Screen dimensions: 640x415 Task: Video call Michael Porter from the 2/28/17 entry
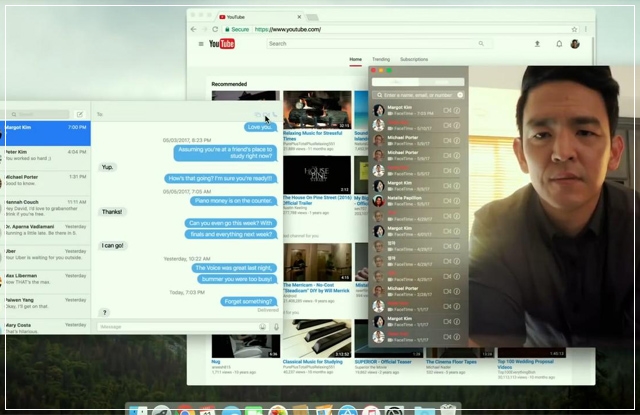[447, 292]
